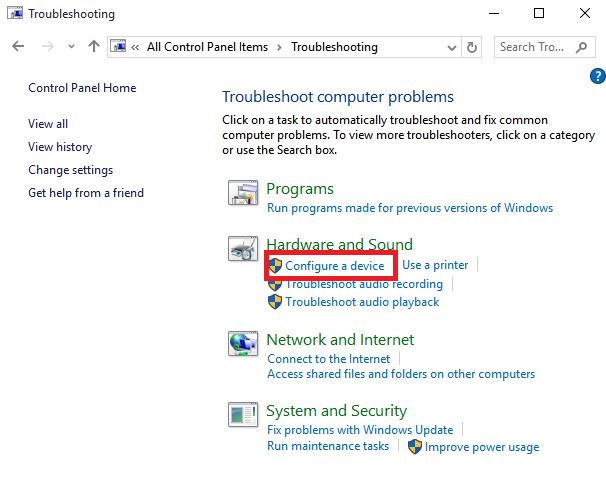Click the address bar Control Panel icon
Screen dimensions: 606x493
click(118, 46)
